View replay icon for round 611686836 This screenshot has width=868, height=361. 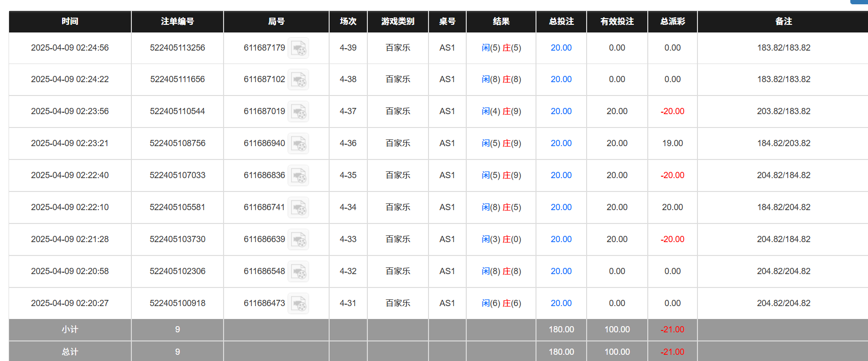[298, 176]
